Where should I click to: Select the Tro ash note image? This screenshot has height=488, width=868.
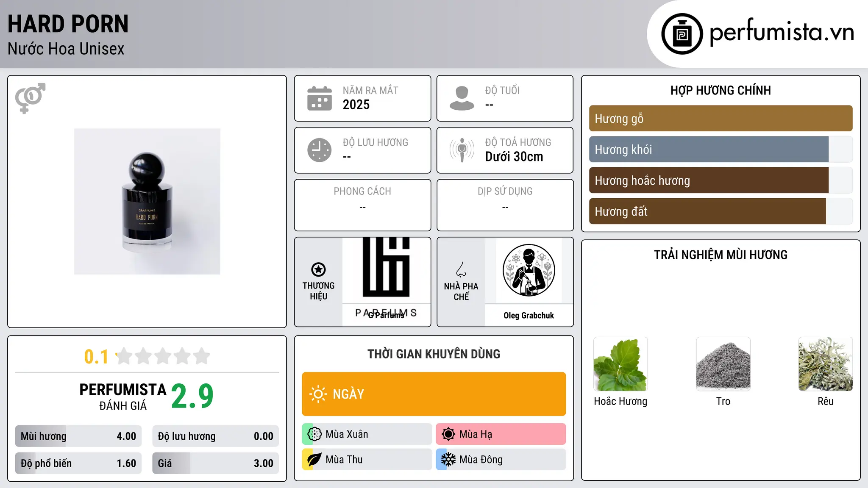(x=723, y=364)
